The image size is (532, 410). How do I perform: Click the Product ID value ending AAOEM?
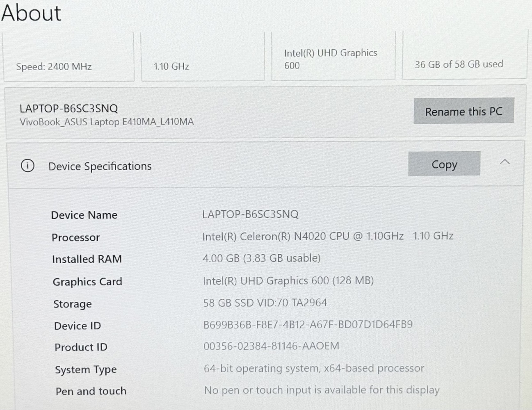pyautogui.click(x=271, y=346)
